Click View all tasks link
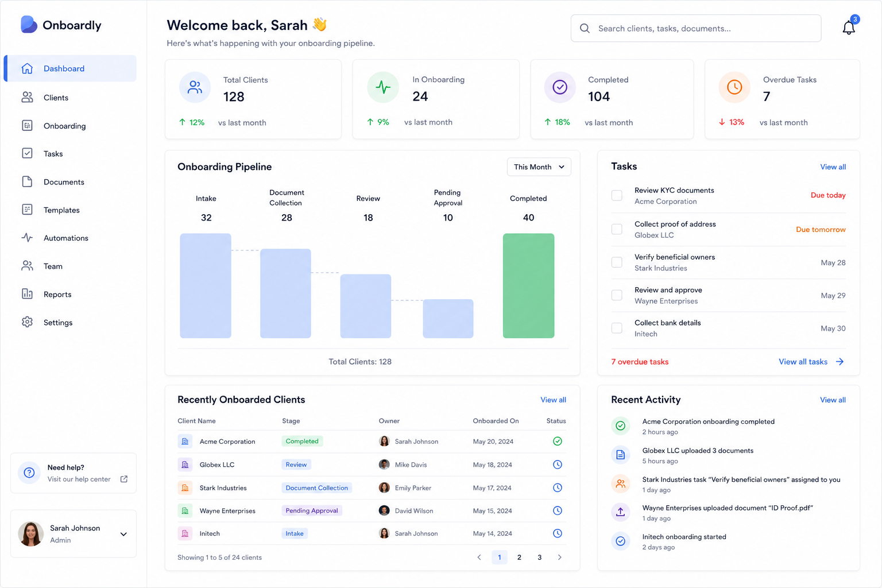The height and width of the screenshot is (588, 882). (x=811, y=362)
